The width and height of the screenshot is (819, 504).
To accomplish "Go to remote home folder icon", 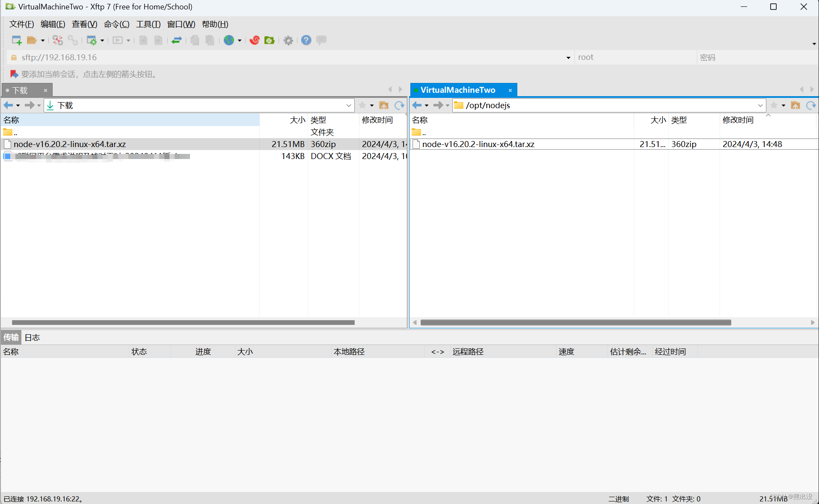I will click(795, 105).
